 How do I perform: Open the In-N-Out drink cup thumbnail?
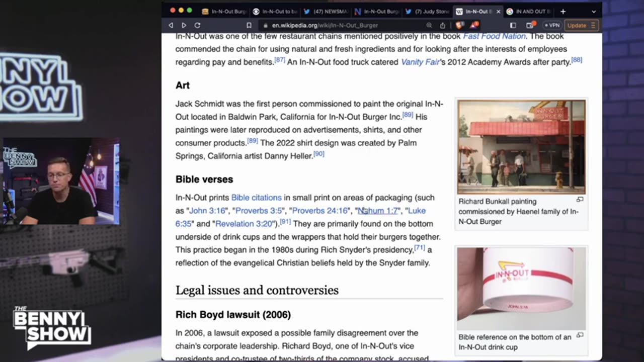pyautogui.click(x=521, y=289)
